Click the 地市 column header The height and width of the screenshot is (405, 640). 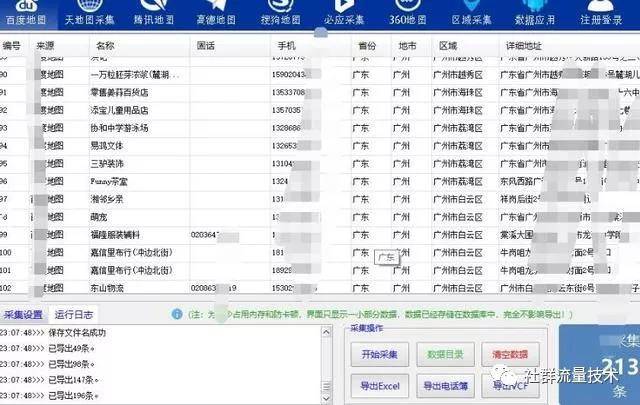tap(407, 46)
